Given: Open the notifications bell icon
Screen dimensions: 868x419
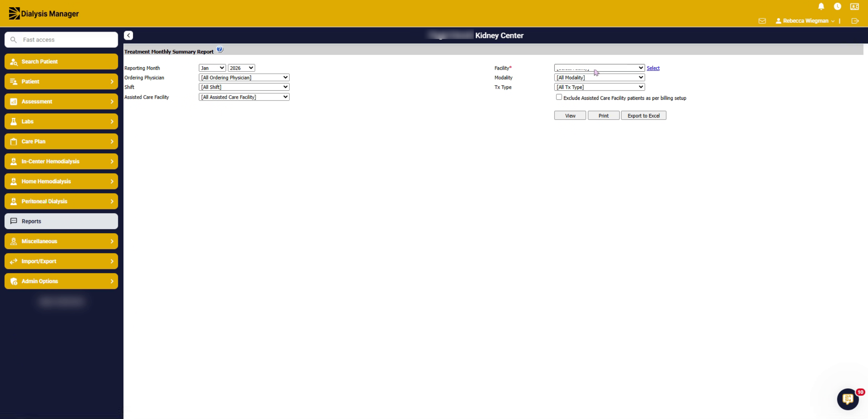Looking at the screenshot, I should click(821, 7).
